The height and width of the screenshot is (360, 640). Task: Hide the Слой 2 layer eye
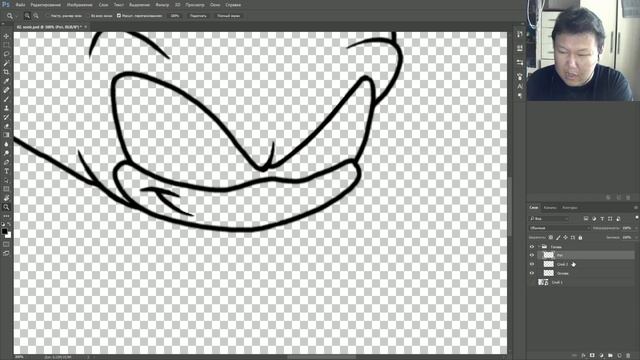click(532, 264)
